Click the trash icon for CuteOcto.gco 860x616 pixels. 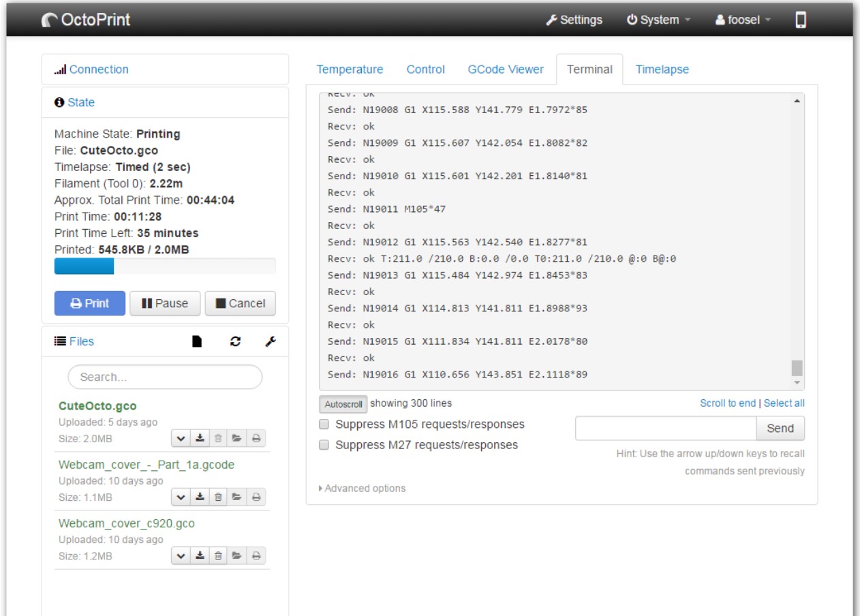coord(219,439)
